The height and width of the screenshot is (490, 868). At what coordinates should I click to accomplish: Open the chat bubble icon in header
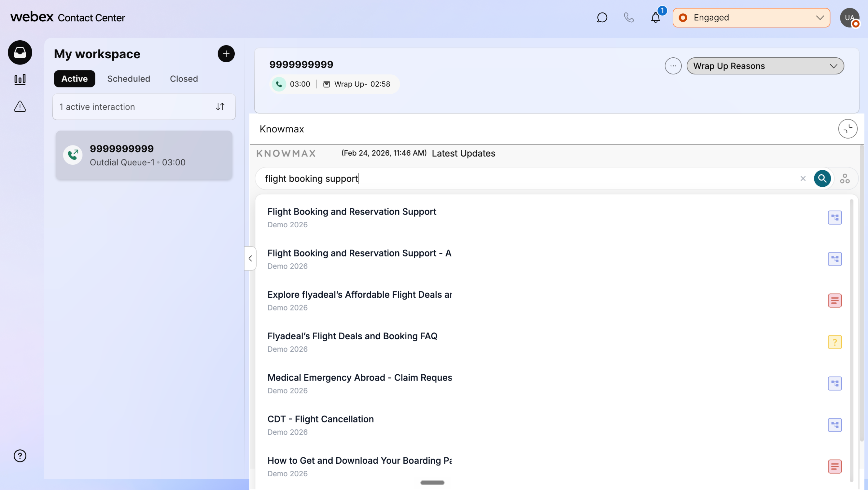pos(602,18)
